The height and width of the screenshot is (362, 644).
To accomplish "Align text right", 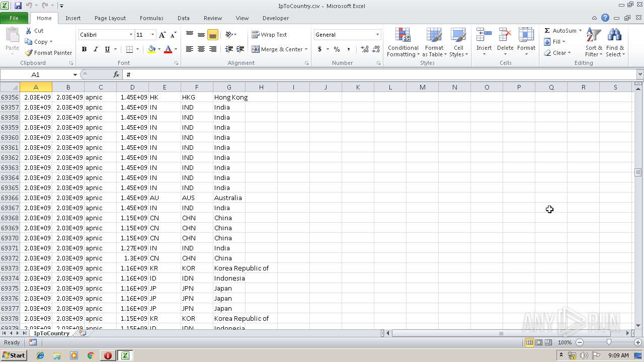I will (213, 49).
